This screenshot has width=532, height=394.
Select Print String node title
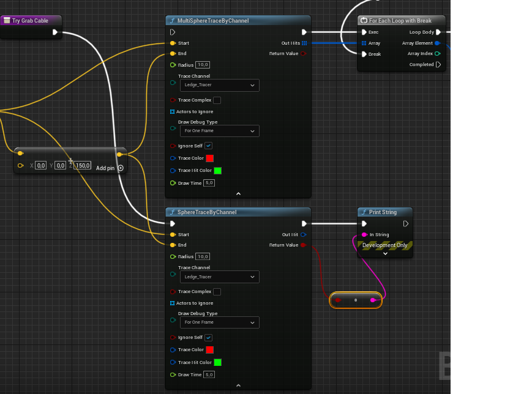coord(383,212)
